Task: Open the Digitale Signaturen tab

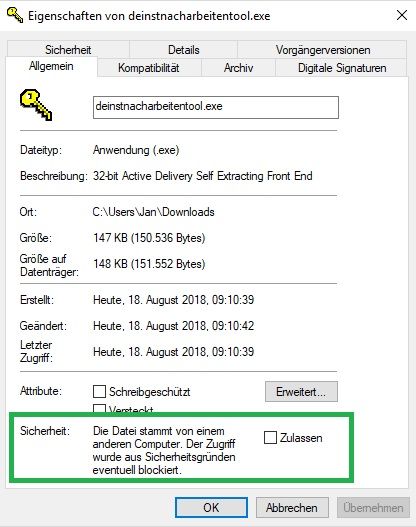Action: tap(342, 68)
